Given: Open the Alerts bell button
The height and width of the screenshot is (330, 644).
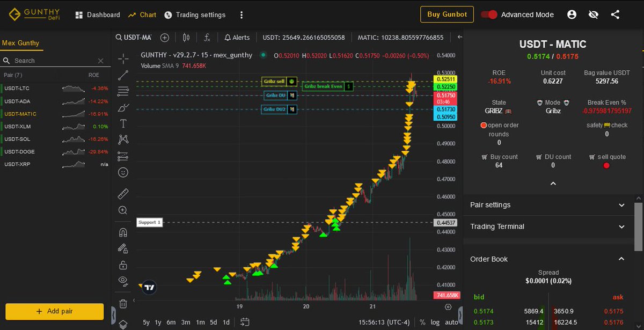Looking at the screenshot, I should tap(237, 37).
